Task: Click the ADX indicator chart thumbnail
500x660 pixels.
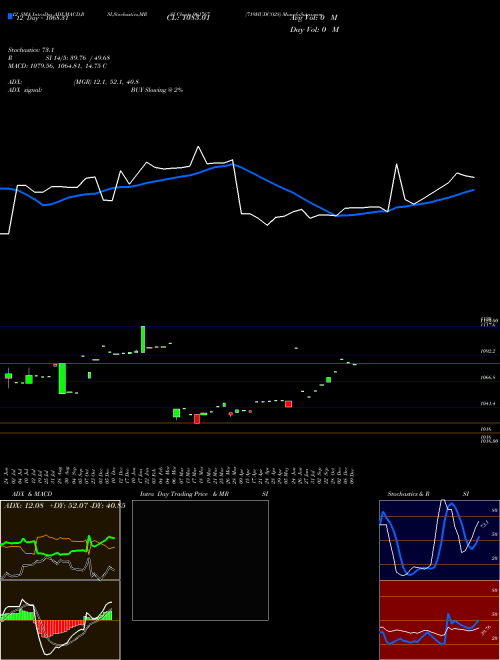Action: pyautogui.click(x=60, y=540)
